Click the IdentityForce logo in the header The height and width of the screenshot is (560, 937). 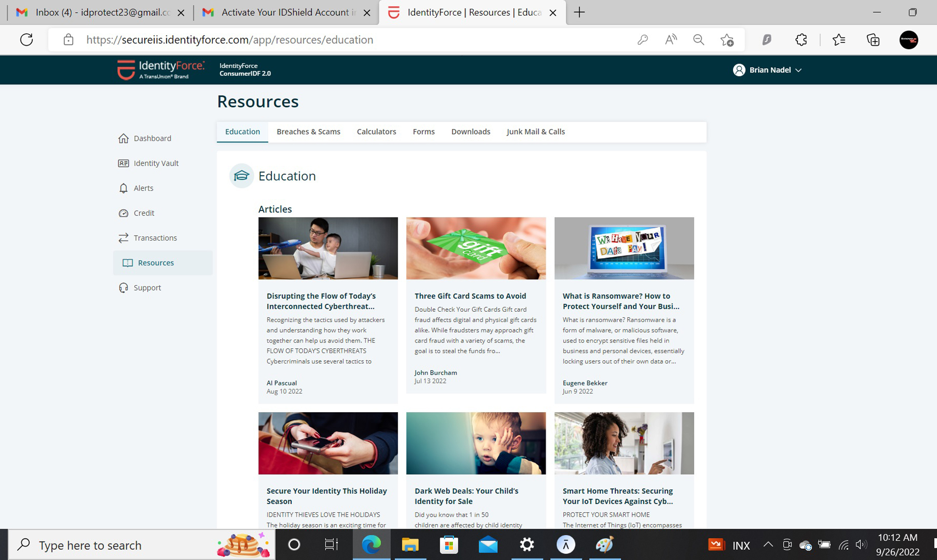161,70
